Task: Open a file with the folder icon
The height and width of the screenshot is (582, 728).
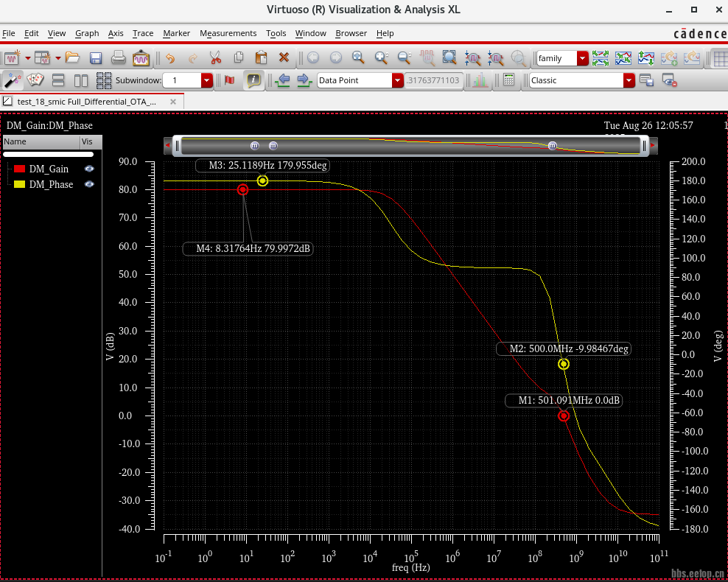Action: point(72,57)
